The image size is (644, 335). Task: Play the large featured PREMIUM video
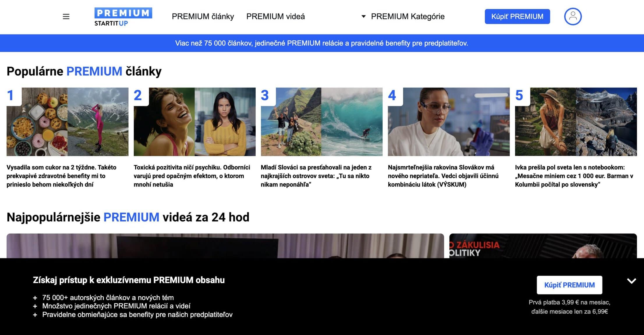tap(225, 246)
